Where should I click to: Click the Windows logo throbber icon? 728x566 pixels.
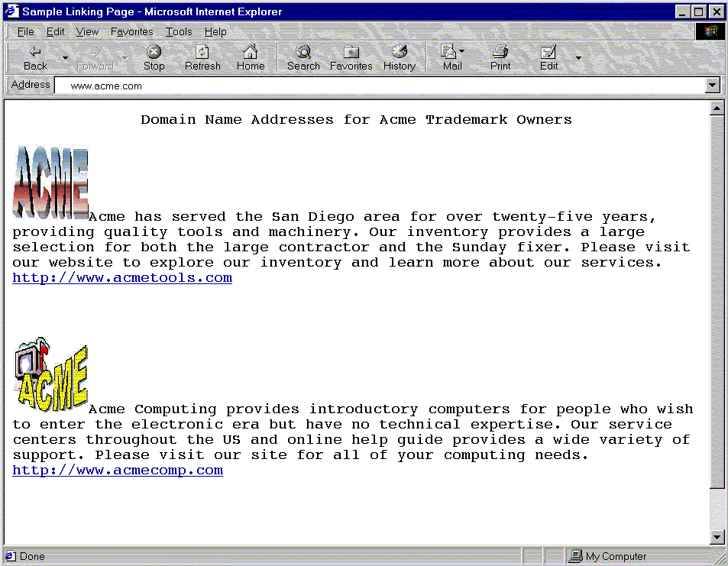[x=710, y=31]
